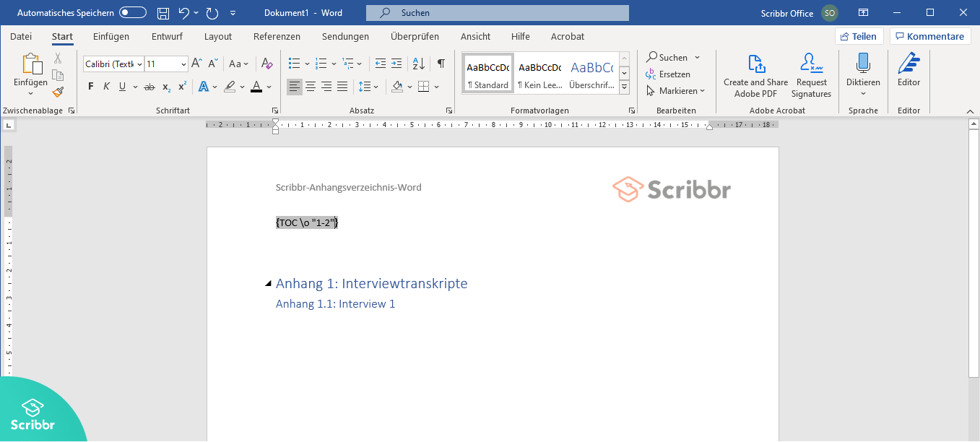The width and height of the screenshot is (980, 442).
Task: Center-align text with the center alignment icon
Action: tap(311, 87)
